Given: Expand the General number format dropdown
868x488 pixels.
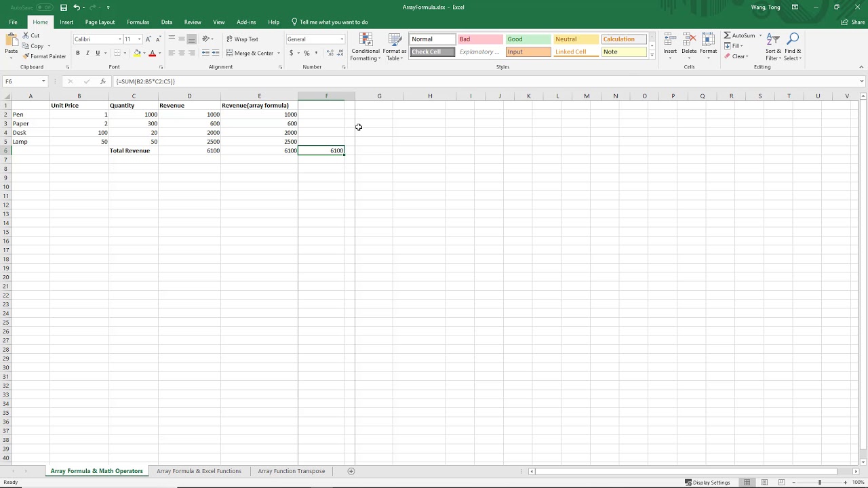Looking at the screenshot, I should pyautogui.click(x=342, y=39).
